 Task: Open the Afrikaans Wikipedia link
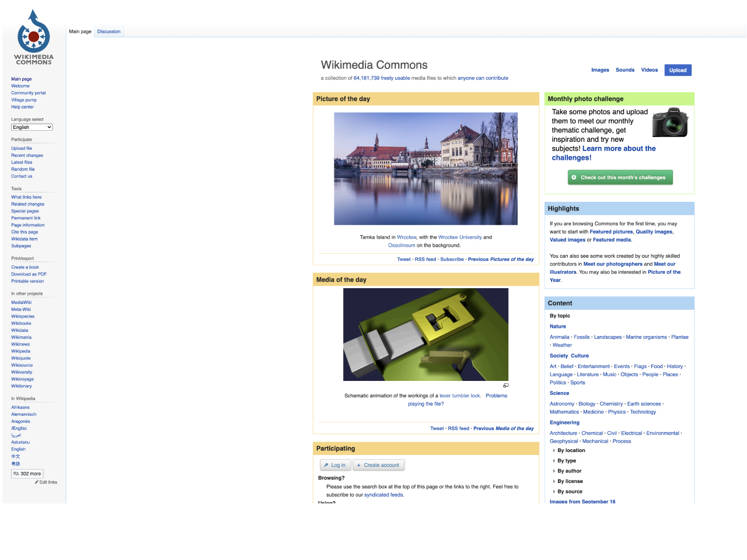point(20,407)
